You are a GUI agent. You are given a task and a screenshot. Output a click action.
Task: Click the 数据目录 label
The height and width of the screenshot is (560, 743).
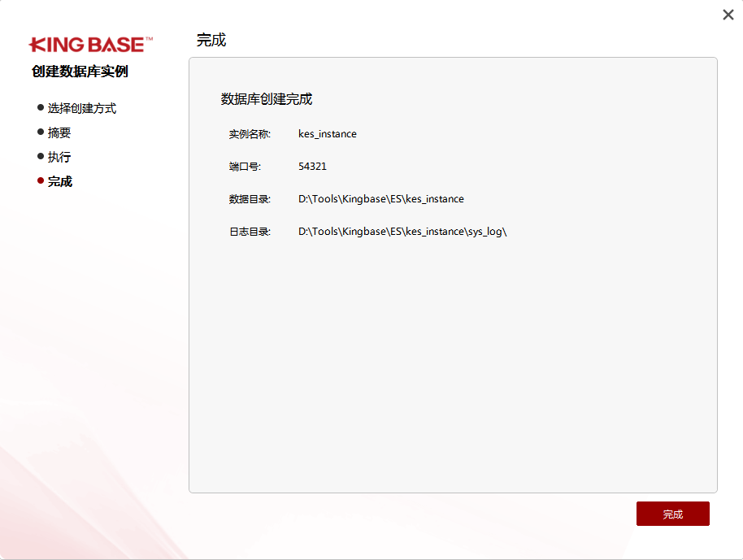coord(250,199)
